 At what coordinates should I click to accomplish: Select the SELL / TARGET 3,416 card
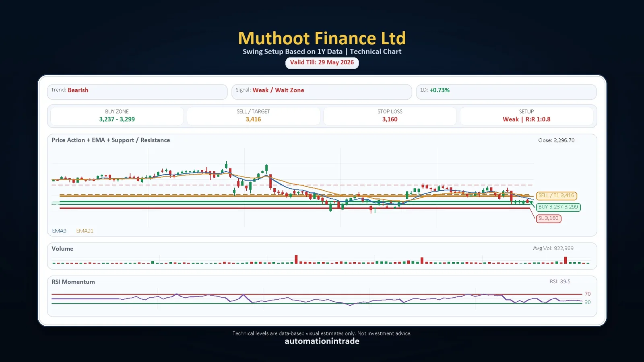pos(254,116)
